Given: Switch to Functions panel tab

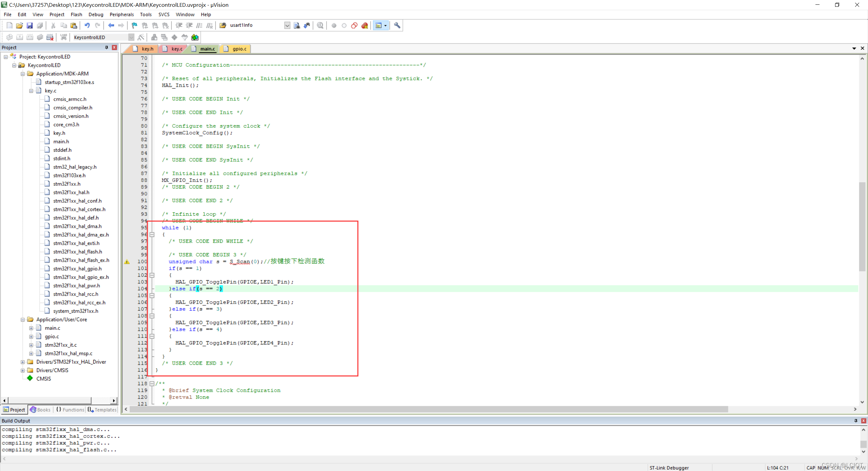Looking at the screenshot, I should tap(70, 410).
